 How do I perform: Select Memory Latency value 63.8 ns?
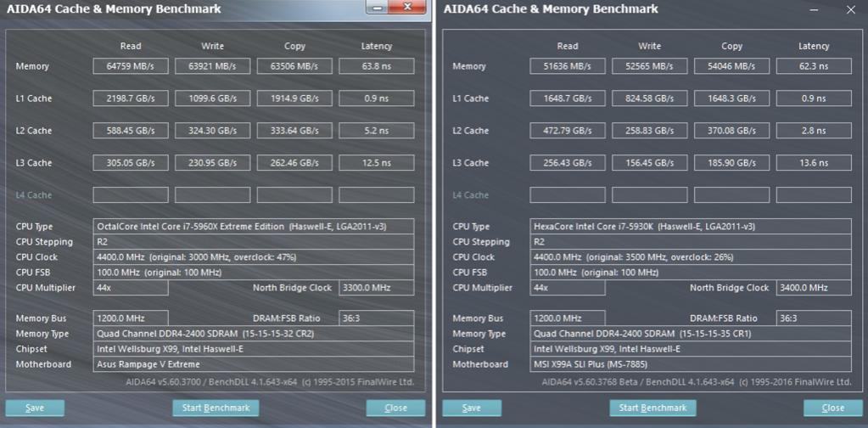click(377, 66)
